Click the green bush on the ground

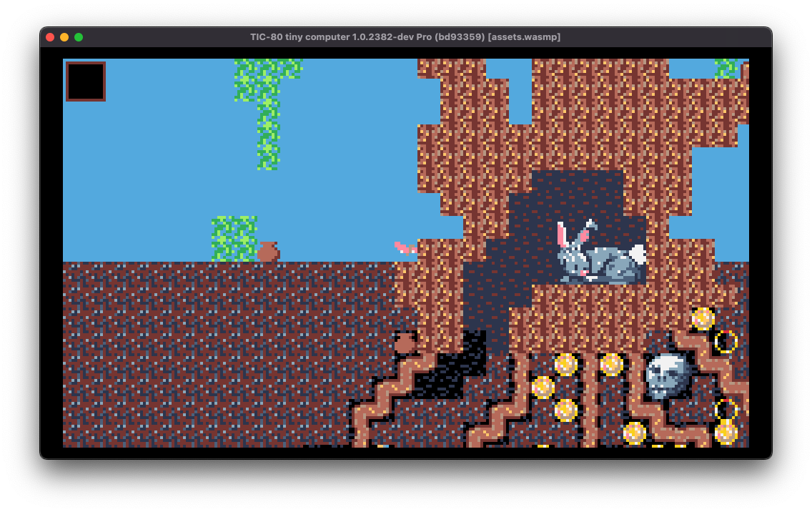234,239
